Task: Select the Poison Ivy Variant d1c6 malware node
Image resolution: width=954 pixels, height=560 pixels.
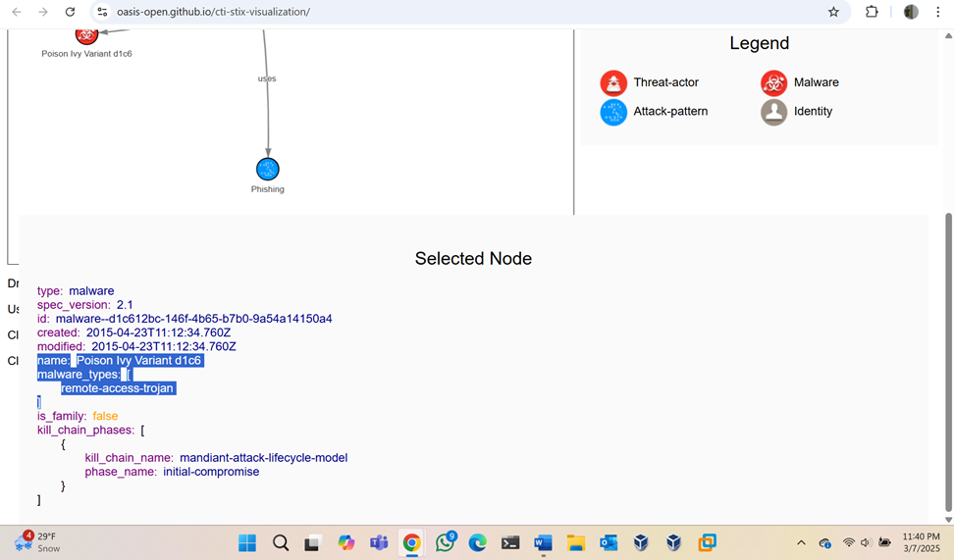Action: (x=86, y=35)
